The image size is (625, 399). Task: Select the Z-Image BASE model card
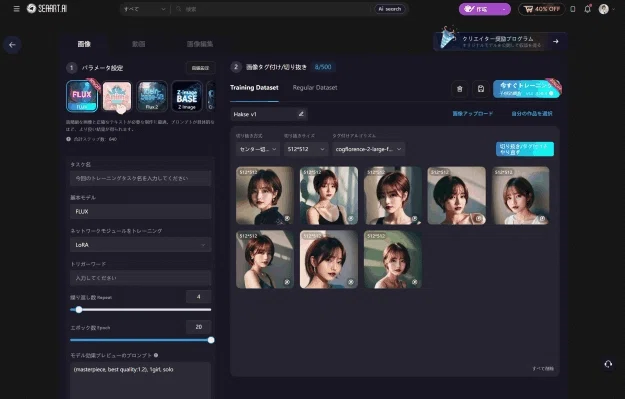(187, 96)
